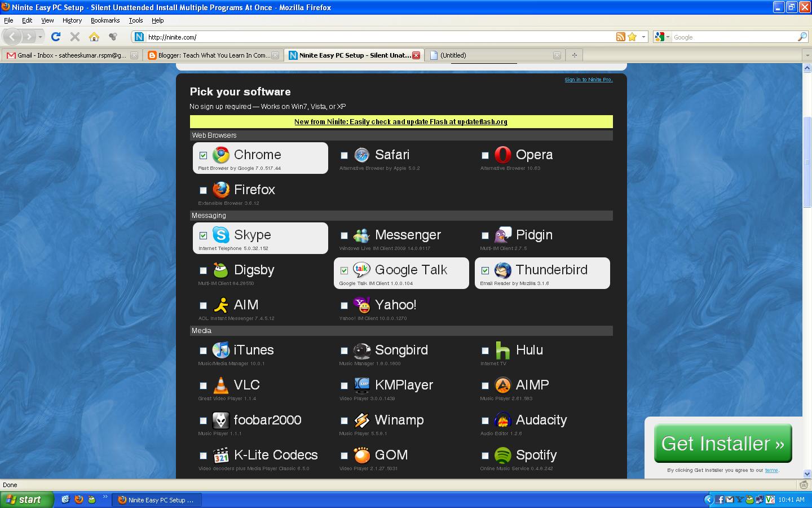The height and width of the screenshot is (508, 812).
Task: Uncheck the Chrome checkbox
Action: click(203, 155)
